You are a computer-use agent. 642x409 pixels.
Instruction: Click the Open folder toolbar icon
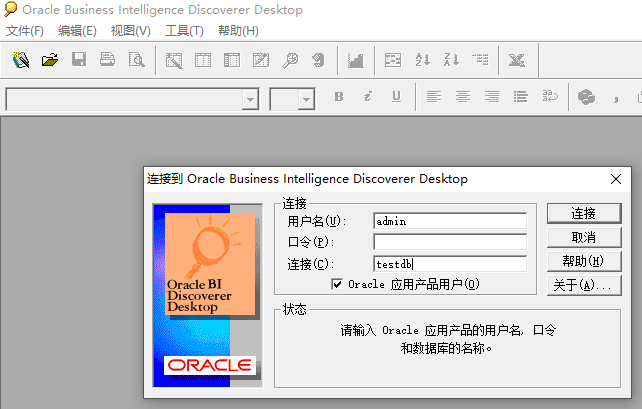coord(50,61)
